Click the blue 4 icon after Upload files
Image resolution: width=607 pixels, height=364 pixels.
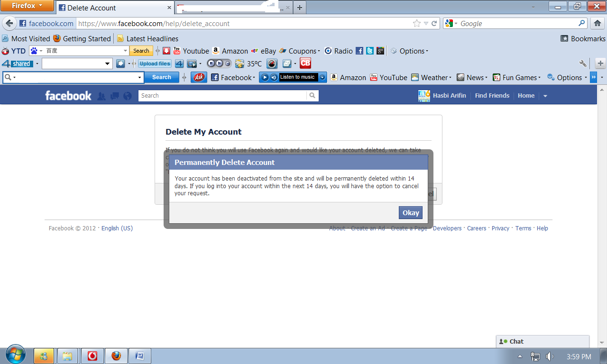point(179,64)
